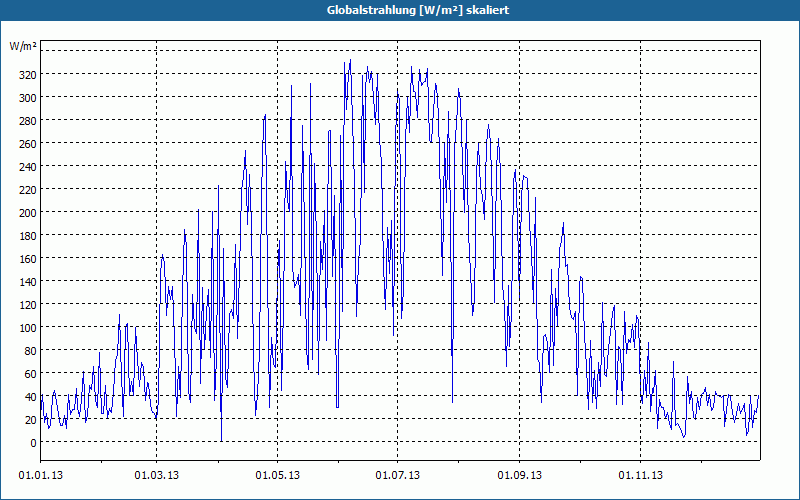Click the y-axis label 100
The height and width of the screenshot is (500, 800).
click(28, 328)
